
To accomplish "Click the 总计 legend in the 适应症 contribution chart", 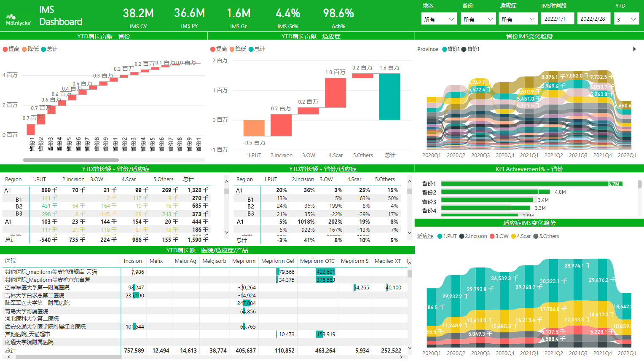I will [x=257, y=49].
